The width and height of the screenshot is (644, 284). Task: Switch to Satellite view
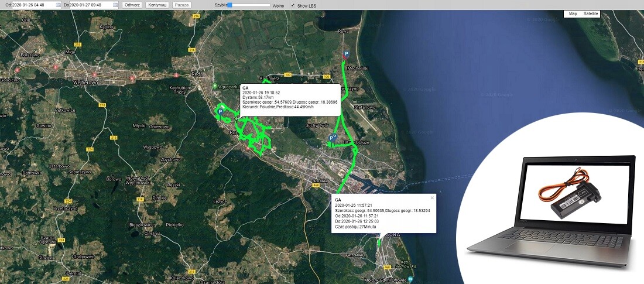(x=590, y=13)
